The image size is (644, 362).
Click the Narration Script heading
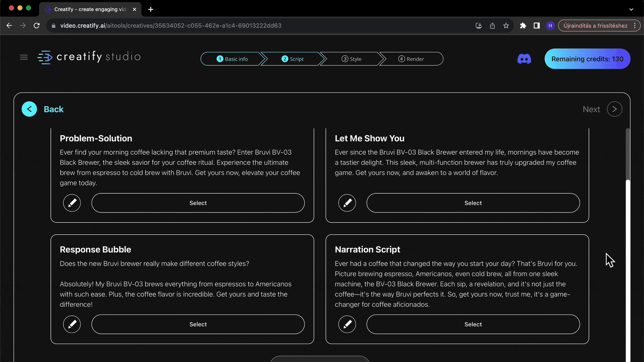(x=367, y=249)
